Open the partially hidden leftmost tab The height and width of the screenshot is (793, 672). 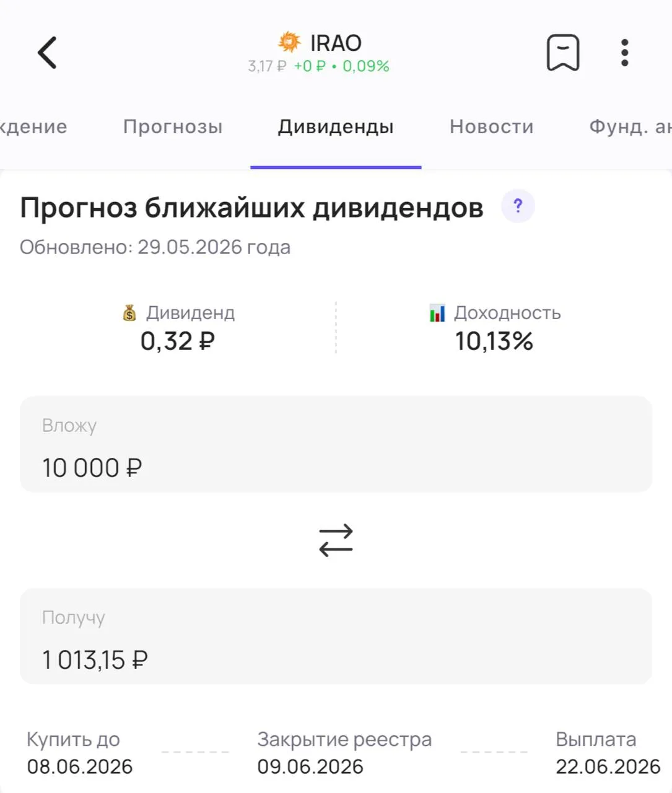tap(33, 126)
